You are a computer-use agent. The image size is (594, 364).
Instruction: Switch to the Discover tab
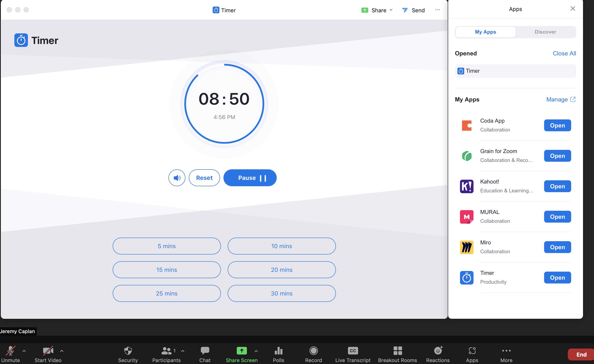click(545, 32)
